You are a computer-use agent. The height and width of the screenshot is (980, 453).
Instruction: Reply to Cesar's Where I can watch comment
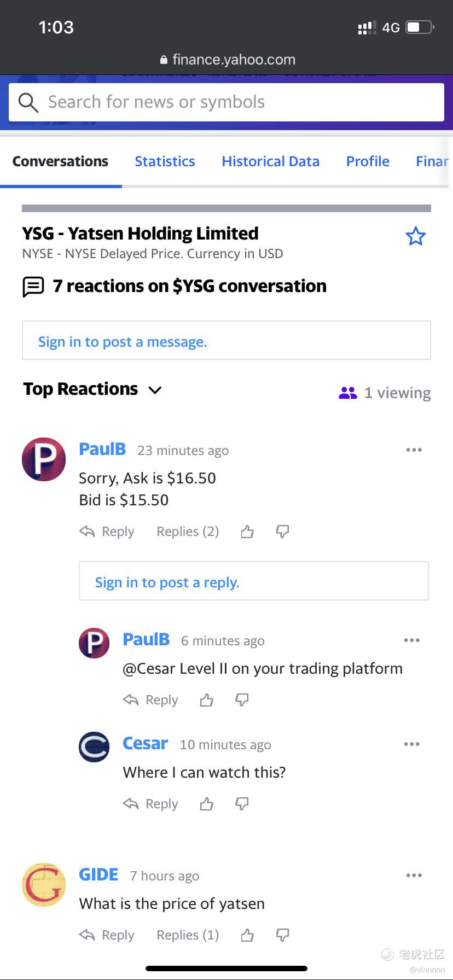coord(150,804)
